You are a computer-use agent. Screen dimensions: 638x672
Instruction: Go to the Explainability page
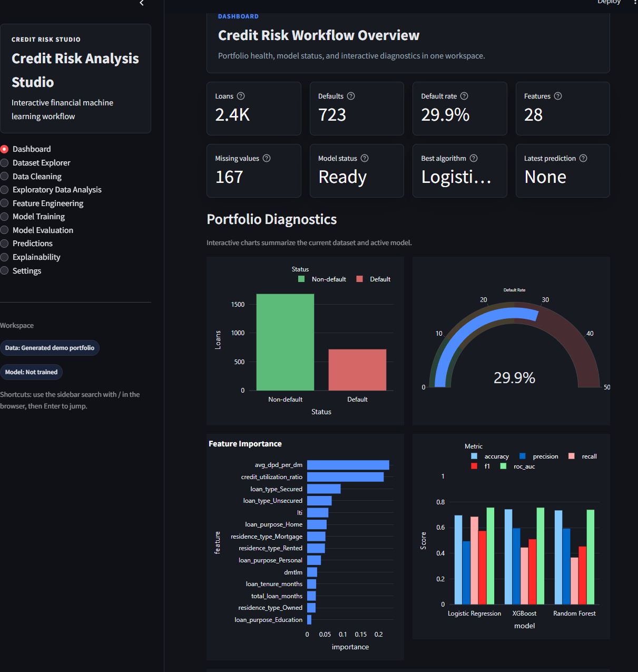[31, 257]
